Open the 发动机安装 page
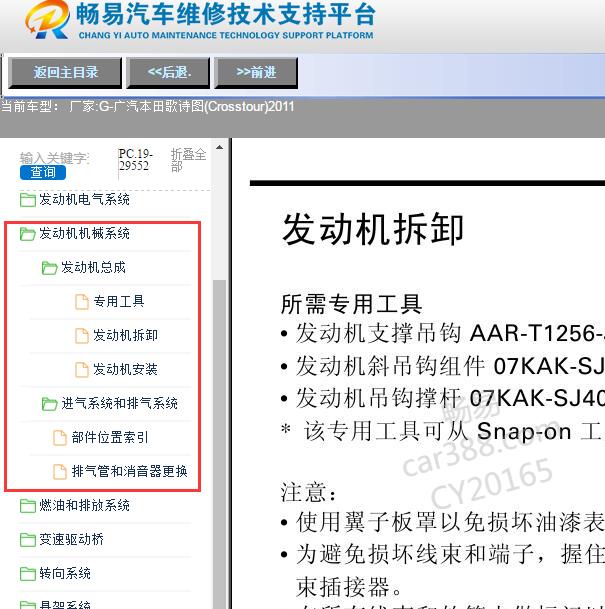 125,369
